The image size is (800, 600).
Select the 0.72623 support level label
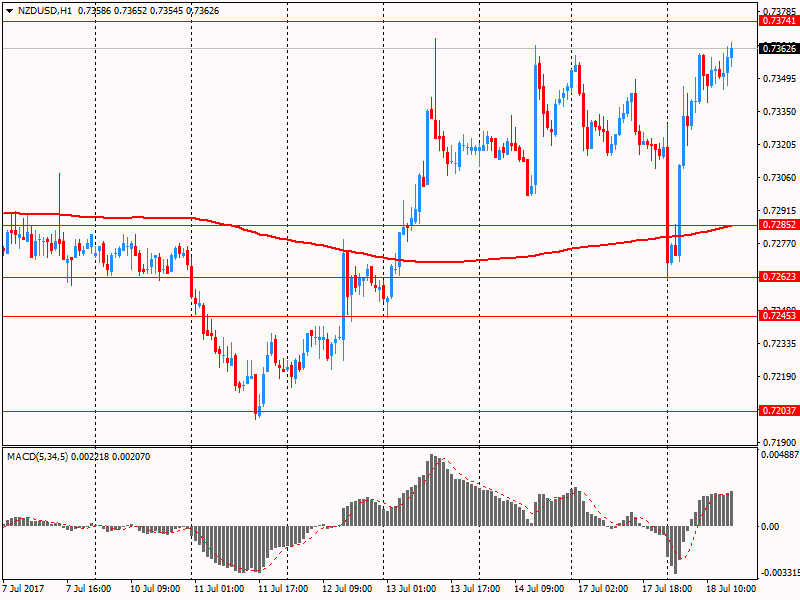779,277
